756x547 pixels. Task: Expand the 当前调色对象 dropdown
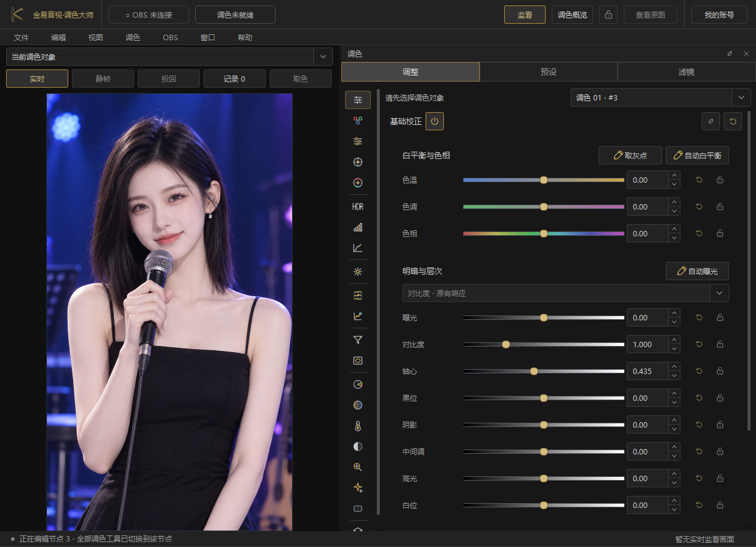169,57
